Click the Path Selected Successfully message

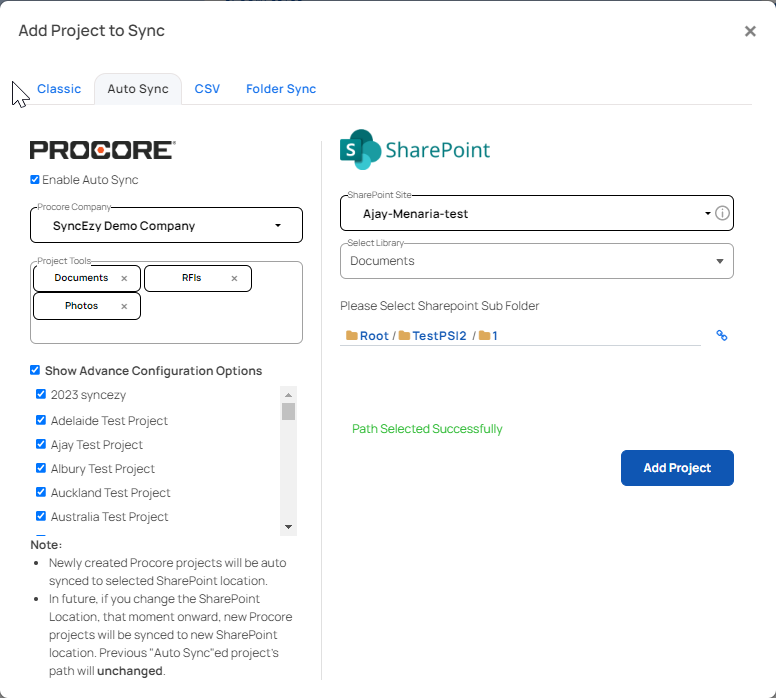427,429
